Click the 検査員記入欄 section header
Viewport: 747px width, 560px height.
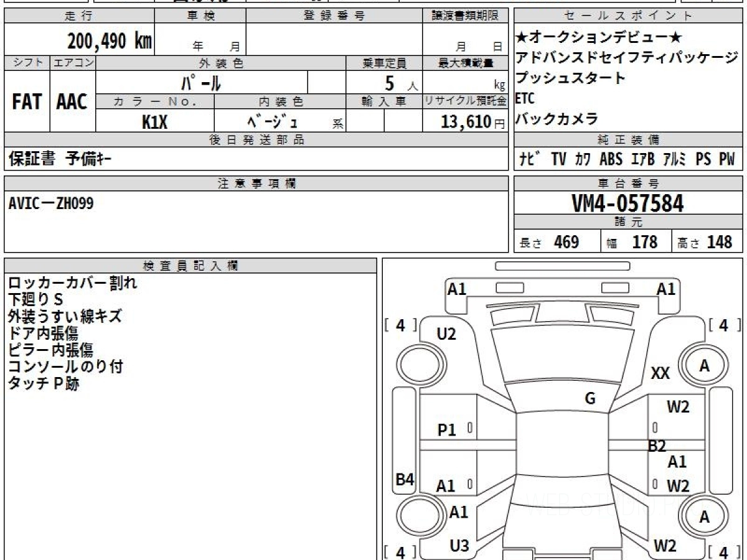(x=190, y=266)
